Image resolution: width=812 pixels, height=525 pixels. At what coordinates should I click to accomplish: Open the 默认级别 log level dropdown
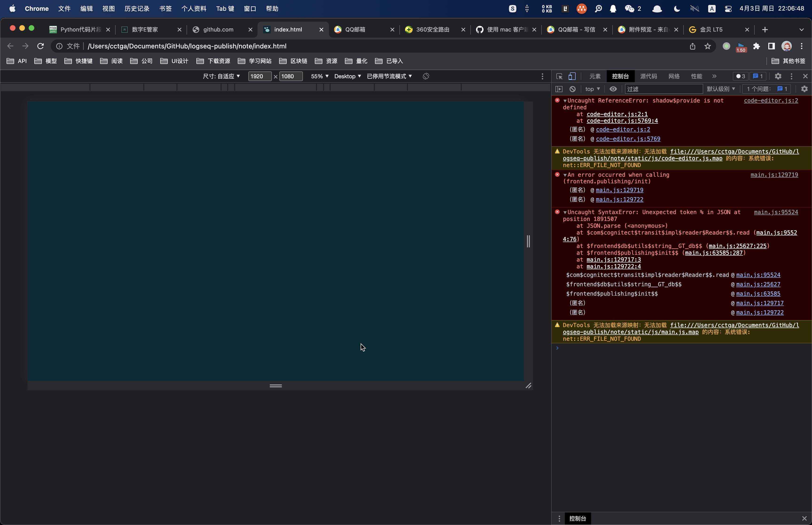(x=720, y=89)
